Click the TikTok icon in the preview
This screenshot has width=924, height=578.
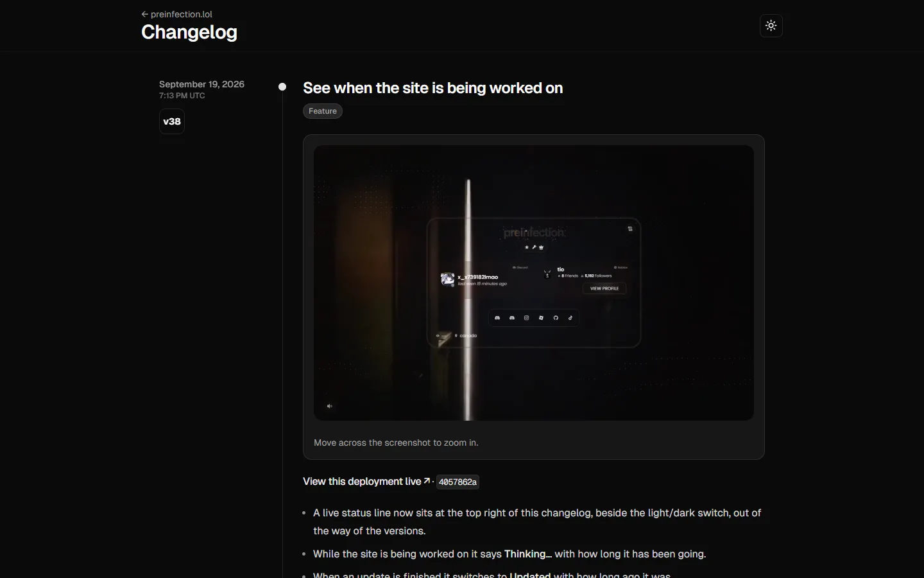coord(570,318)
